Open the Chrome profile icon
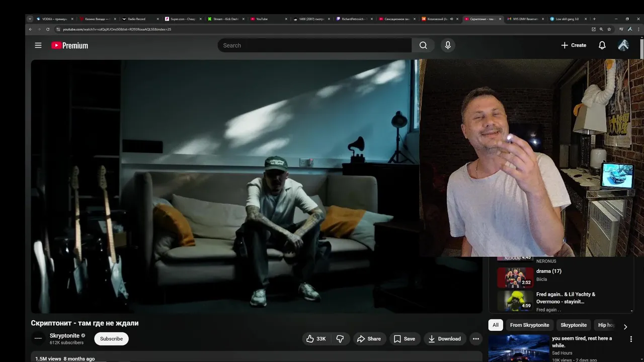The height and width of the screenshot is (362, 644). point(629,29)
